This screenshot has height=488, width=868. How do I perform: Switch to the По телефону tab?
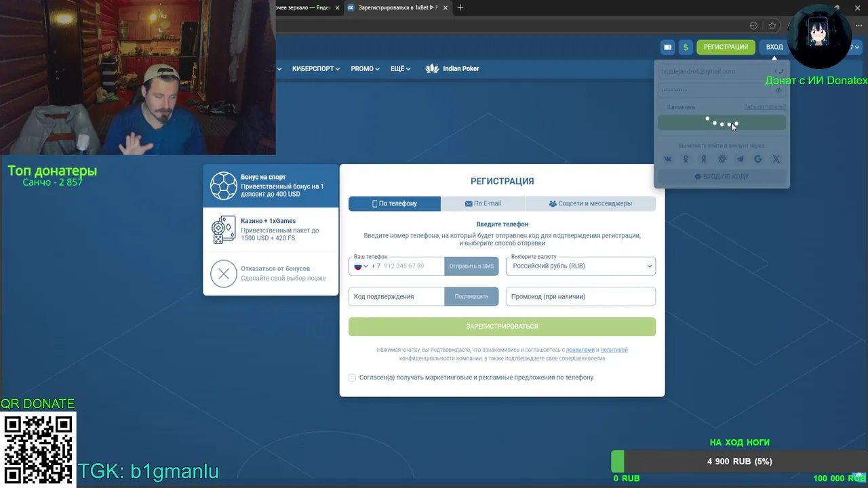point(395,203)
